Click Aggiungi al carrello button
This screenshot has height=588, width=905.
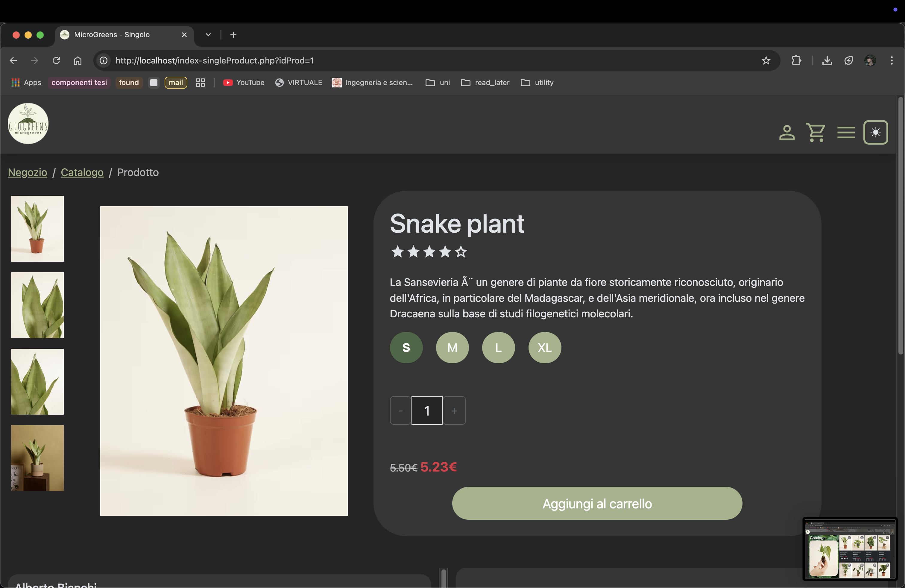pos(597,503)
